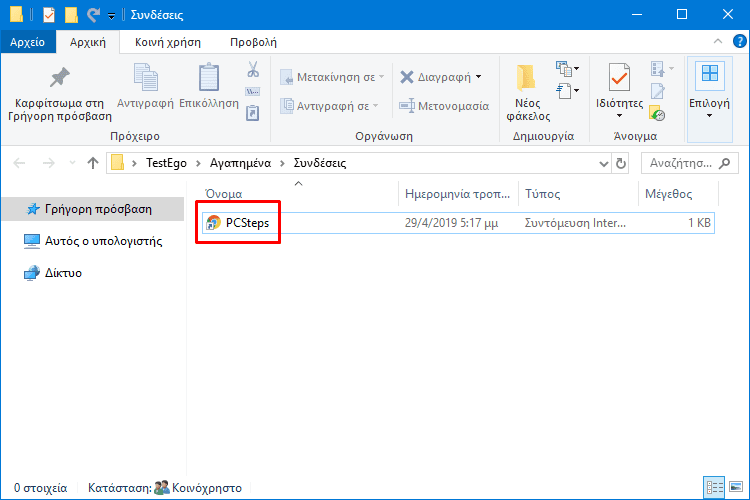Click the Pin to Quick access pushpin icon
This screenshot has width=750, height=500.
click(x=60, y=78)
